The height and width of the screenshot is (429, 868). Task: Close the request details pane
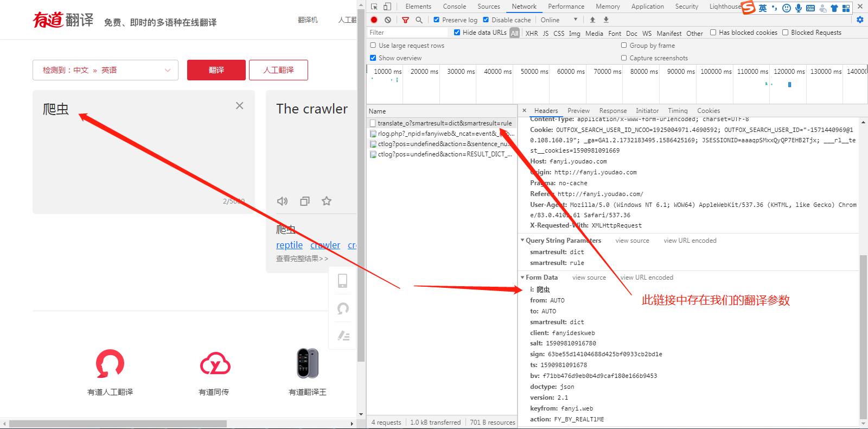(524, 110)
